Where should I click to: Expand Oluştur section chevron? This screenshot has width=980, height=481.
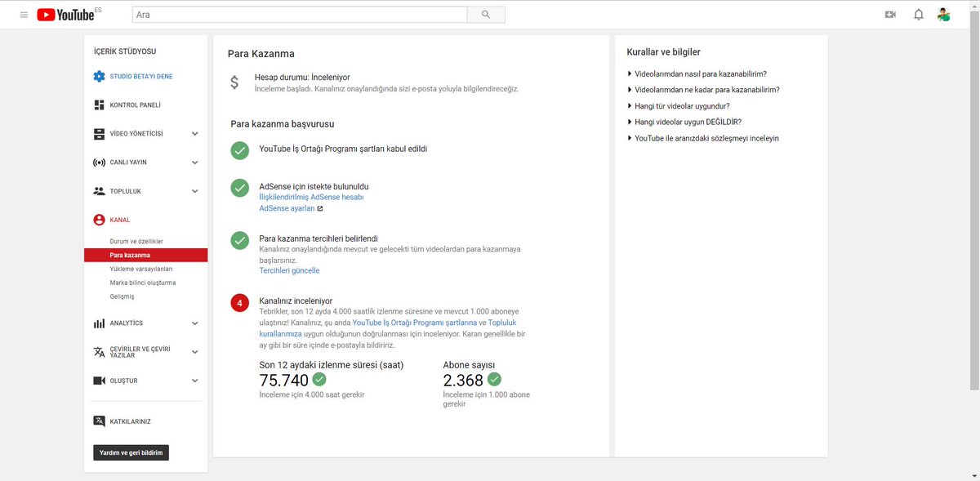point(194,381)
